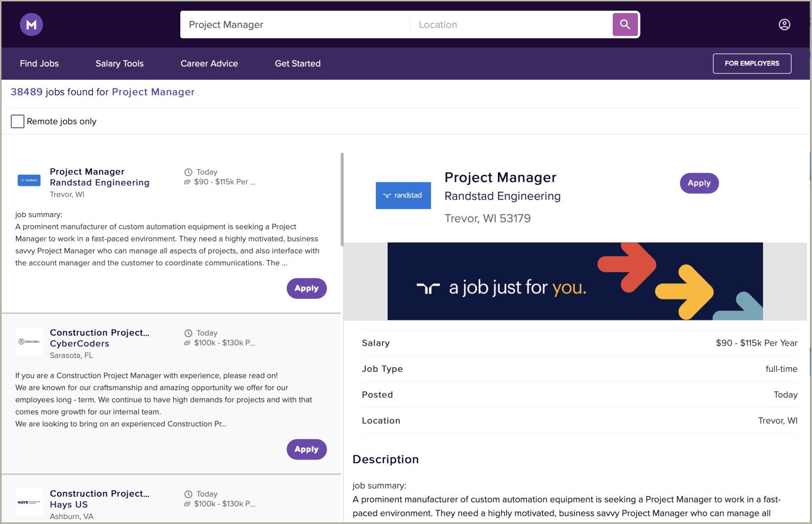Viewport: 812px width, 524px height.
Task: Click the job list scrollbar
Action: (342, 199)
